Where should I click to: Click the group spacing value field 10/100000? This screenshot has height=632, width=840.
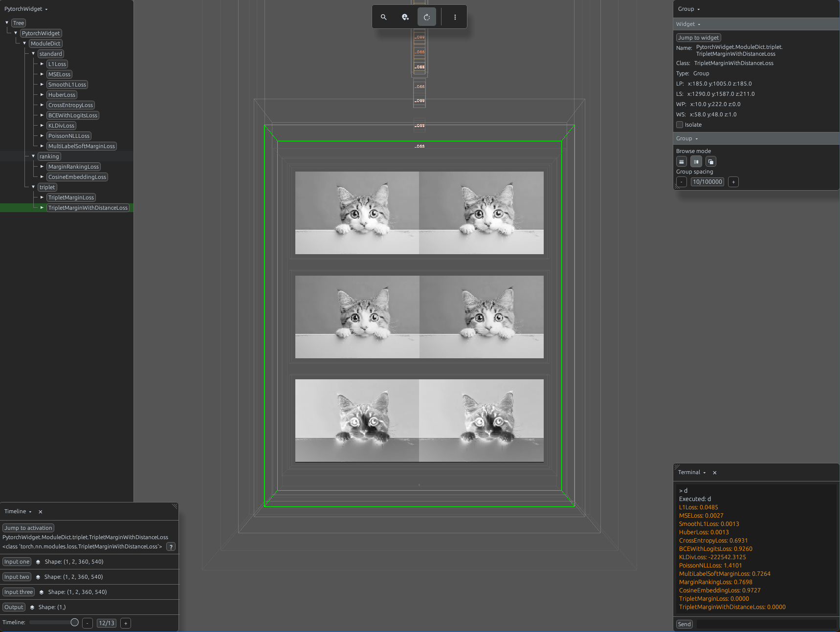click(707, 182)
